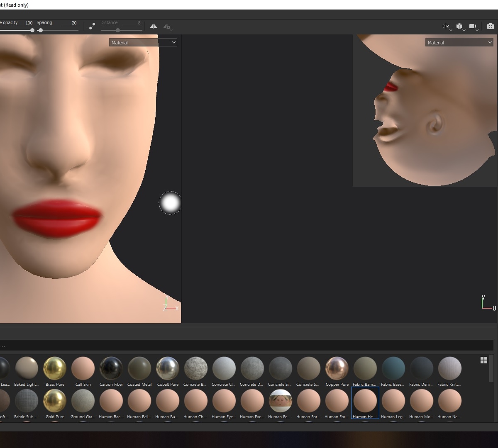Open the perspective cube icon
The image size is (498, 448).
click(x=460, y=27)
